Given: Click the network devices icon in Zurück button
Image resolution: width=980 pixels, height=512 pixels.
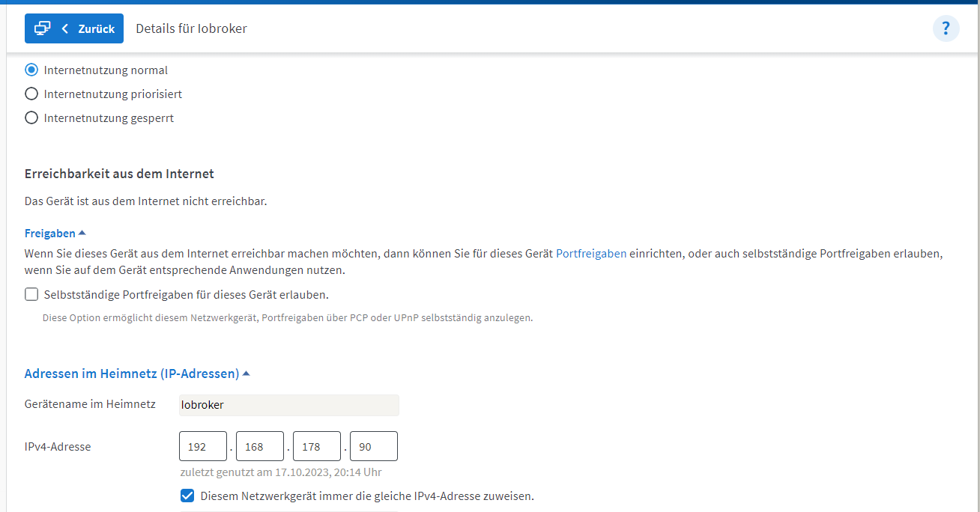Looking at the screenshot, I should pos(42,28).
